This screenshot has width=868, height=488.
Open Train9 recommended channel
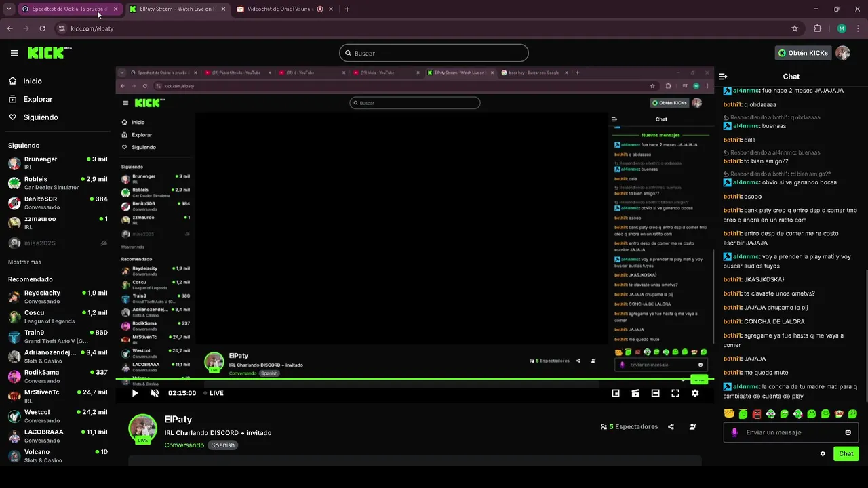(x=58, y=336)
